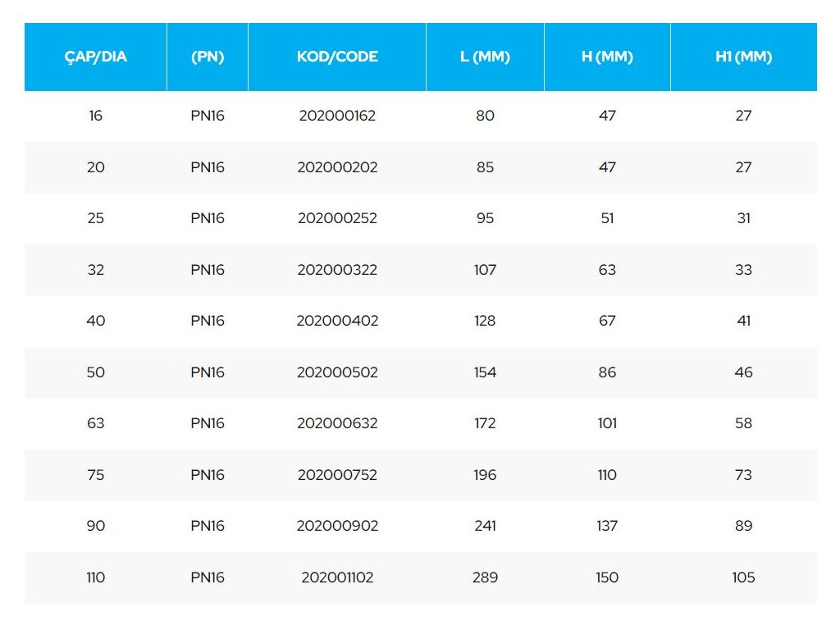Select code cell 202000502

click(337, 372)
